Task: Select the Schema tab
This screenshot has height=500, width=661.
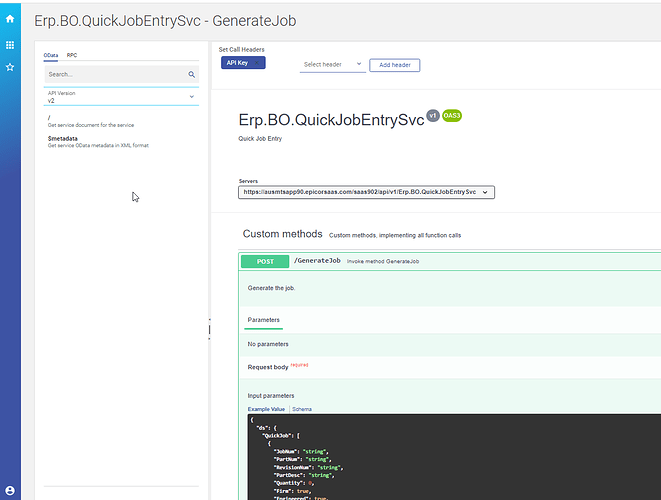Action: click(x=302, y=409)
